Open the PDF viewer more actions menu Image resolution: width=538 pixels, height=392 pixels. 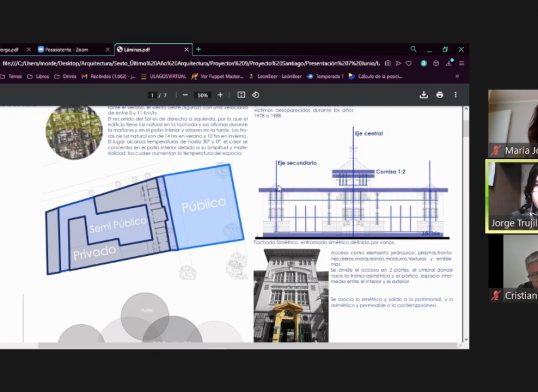pos(455,95)
